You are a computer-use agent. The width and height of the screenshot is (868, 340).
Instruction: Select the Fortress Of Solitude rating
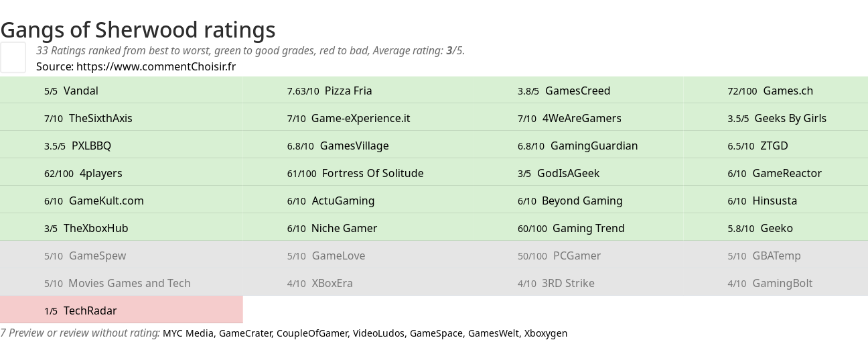(364, 173)
